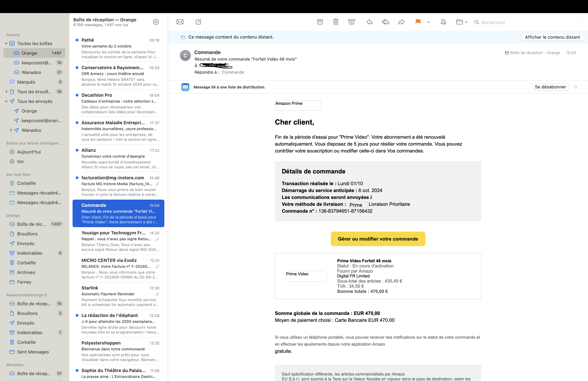
Task: Open the Marqués flagged mailbox
Action: (34, 82)
